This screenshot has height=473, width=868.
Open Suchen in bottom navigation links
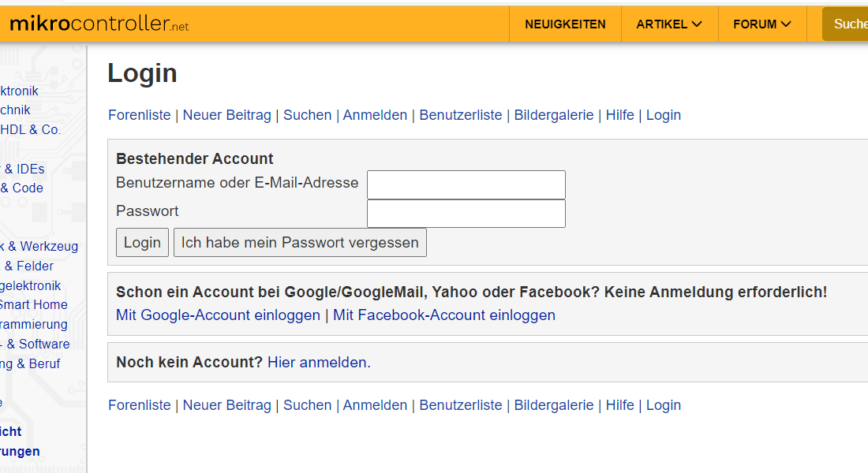[307, 405]
